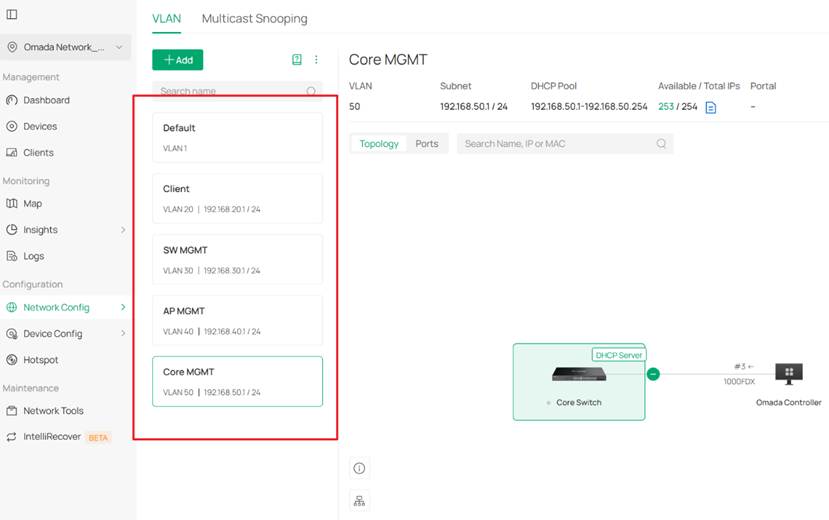
Task: Open Network Tools
Action: pos(53,411)
